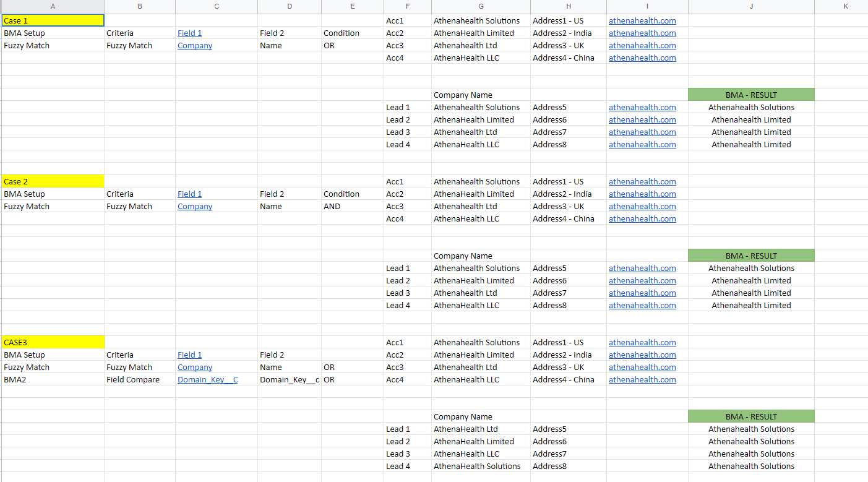Select the 'AND' condition cell in Case 2
Viewport: 868px width, 482px height.
(x=353, y=206)
